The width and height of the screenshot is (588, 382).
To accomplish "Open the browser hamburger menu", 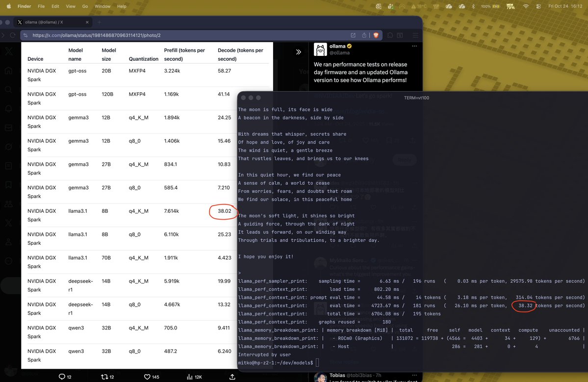I will (x=415, y=35).
